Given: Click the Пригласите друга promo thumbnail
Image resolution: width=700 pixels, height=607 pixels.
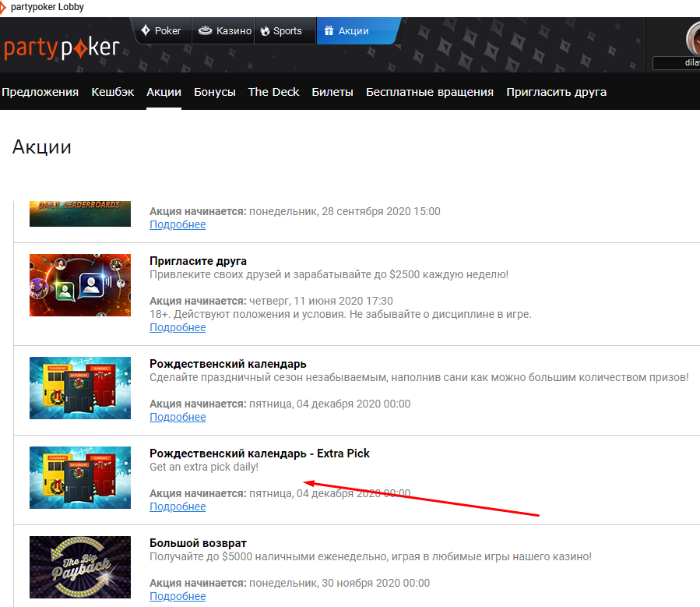Looking at the screenshot, I should tap(80, 285).
